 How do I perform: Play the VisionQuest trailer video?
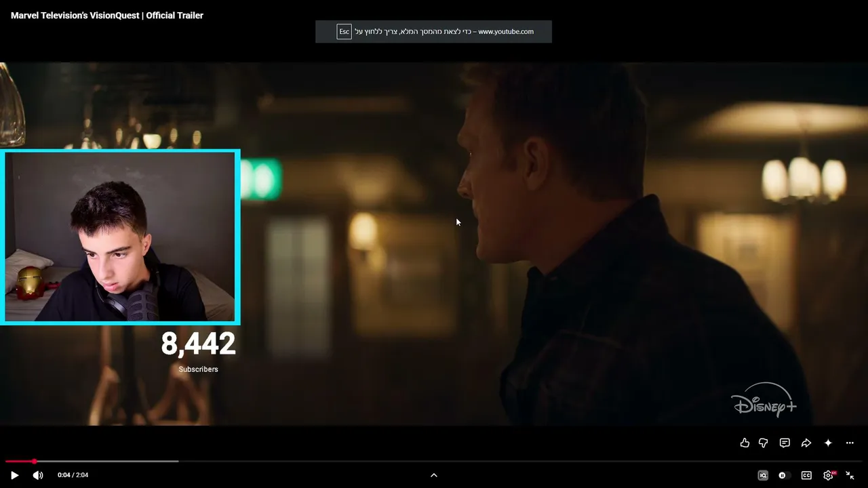[x=14, y=475]
